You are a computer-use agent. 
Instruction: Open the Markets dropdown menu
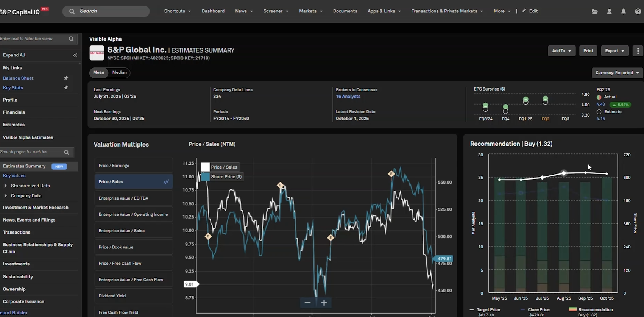click(310, 11)
